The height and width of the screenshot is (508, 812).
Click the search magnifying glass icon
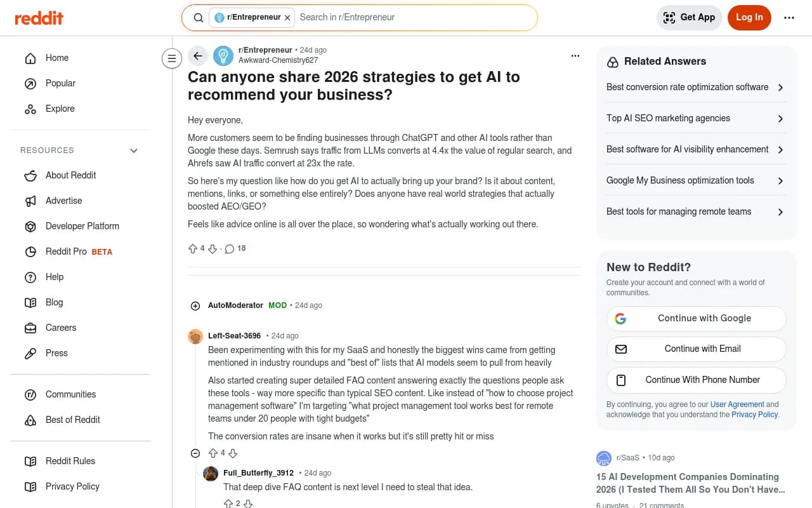click(199, 17)
